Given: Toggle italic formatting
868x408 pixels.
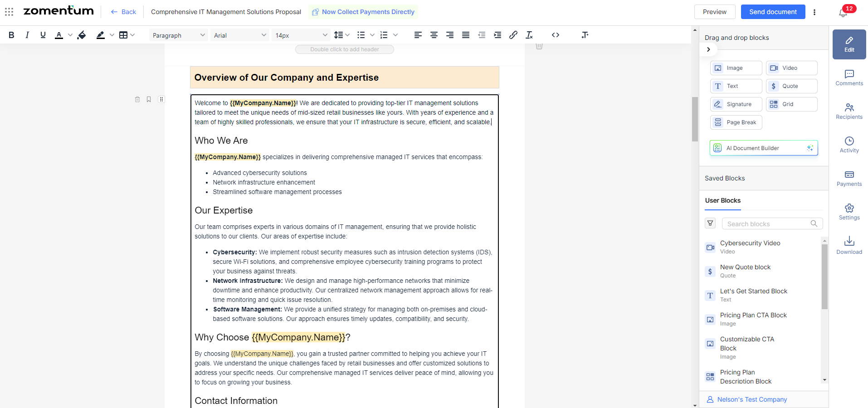Looking at the screenshot, I should 27,35.
